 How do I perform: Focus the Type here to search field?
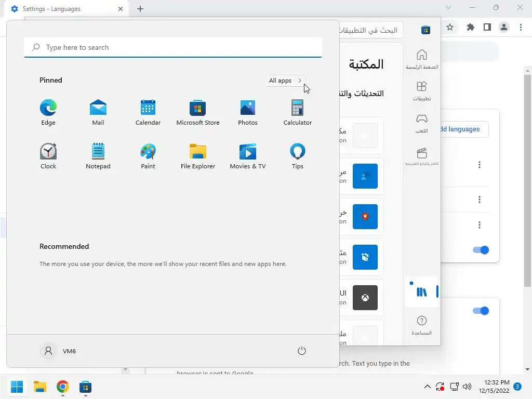(x=173, y=47)
